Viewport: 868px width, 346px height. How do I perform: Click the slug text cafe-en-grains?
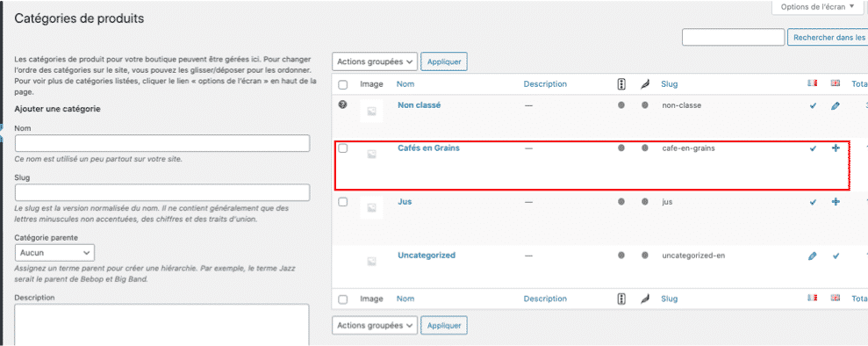tap(688, 148)
